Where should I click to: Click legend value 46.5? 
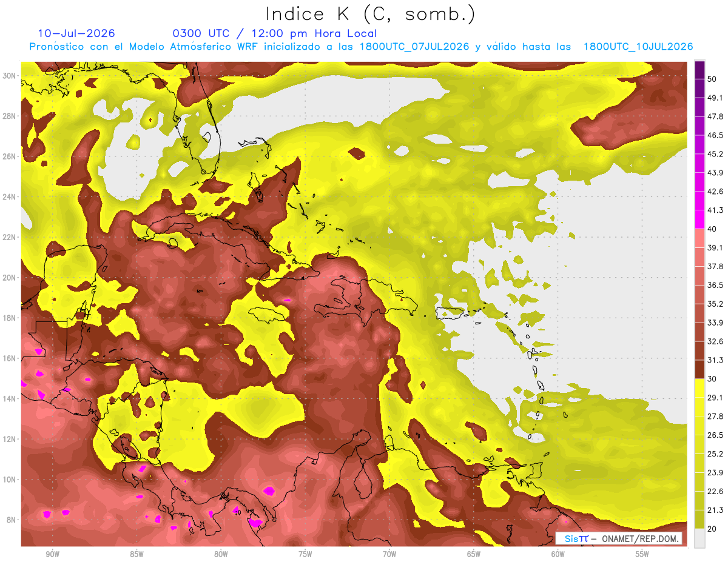715,135
